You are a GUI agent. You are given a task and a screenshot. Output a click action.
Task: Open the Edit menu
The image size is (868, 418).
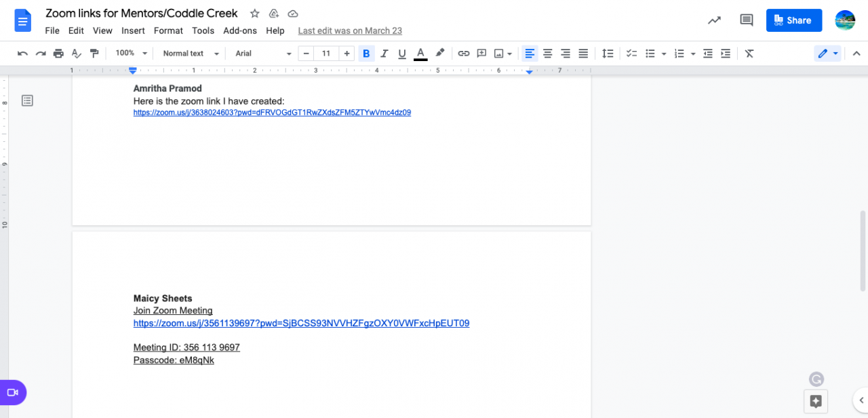click(76, 31)
